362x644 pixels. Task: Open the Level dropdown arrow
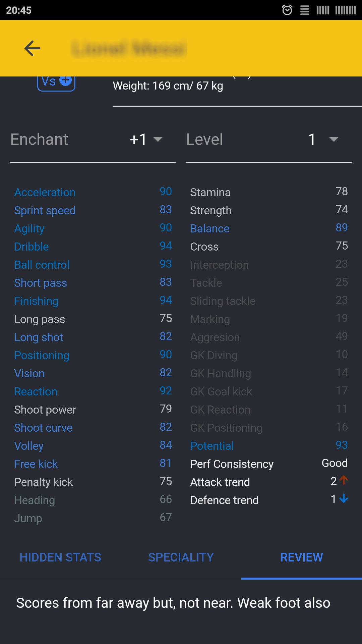pos(334,139)
